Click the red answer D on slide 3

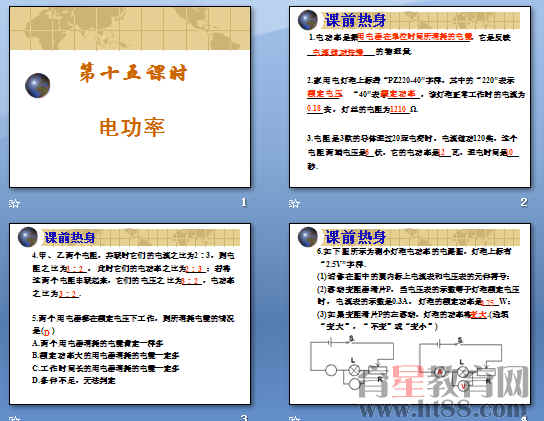point(46,332)
